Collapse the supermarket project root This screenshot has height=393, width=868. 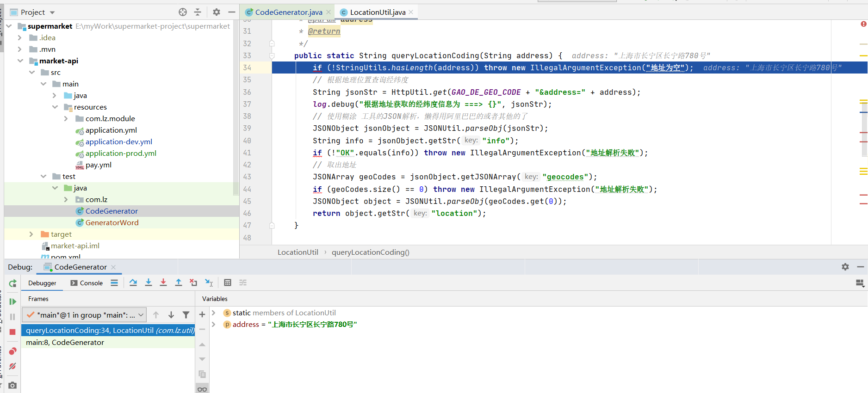tap(9, 26)
